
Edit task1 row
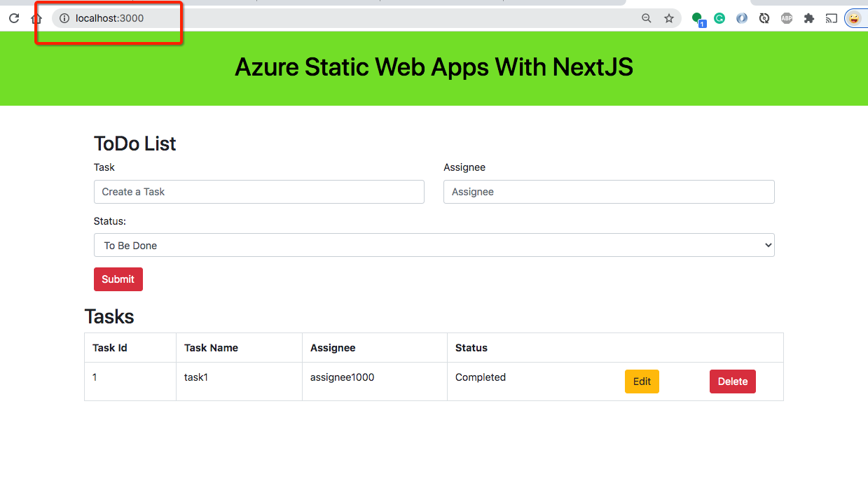click(x=642, y=381)
